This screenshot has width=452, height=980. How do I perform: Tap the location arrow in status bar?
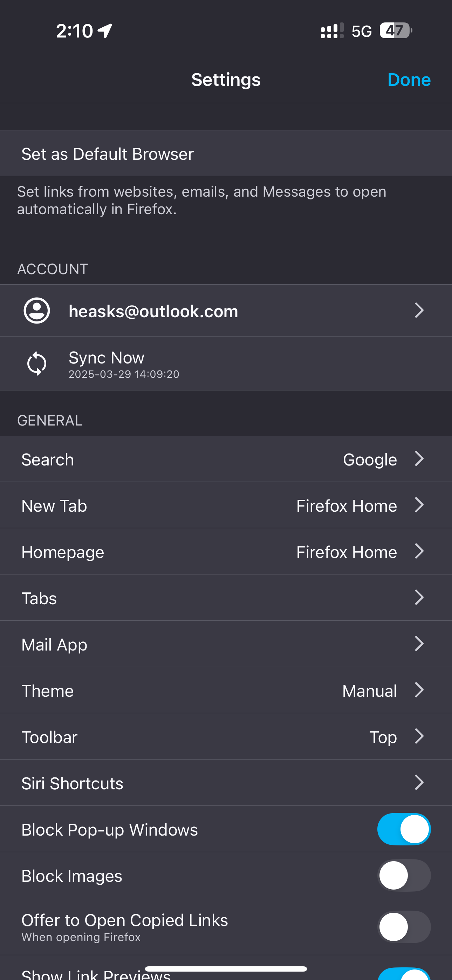[x=105, y=31]
